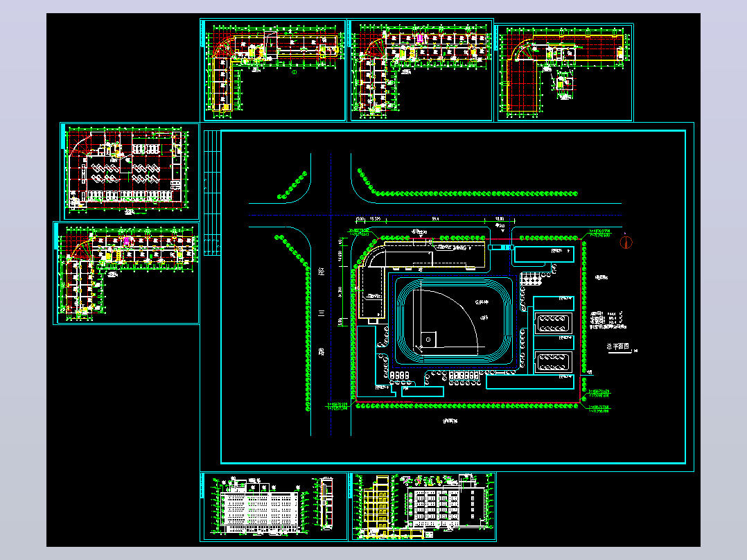Select the small detail plan inside the roof plan sheet
747x560 pixels.
point(564,85)
